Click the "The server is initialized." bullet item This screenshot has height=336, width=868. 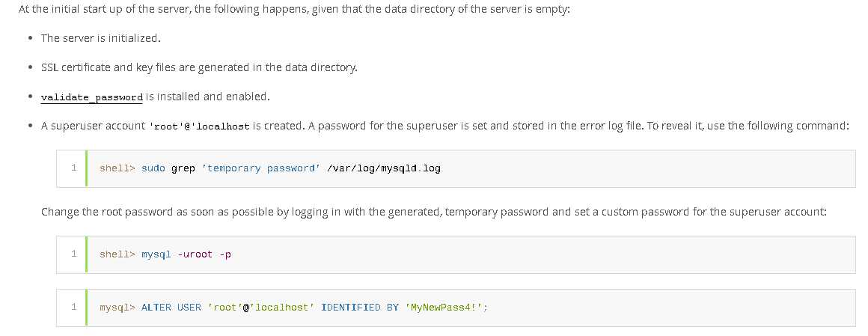[101, 38]
